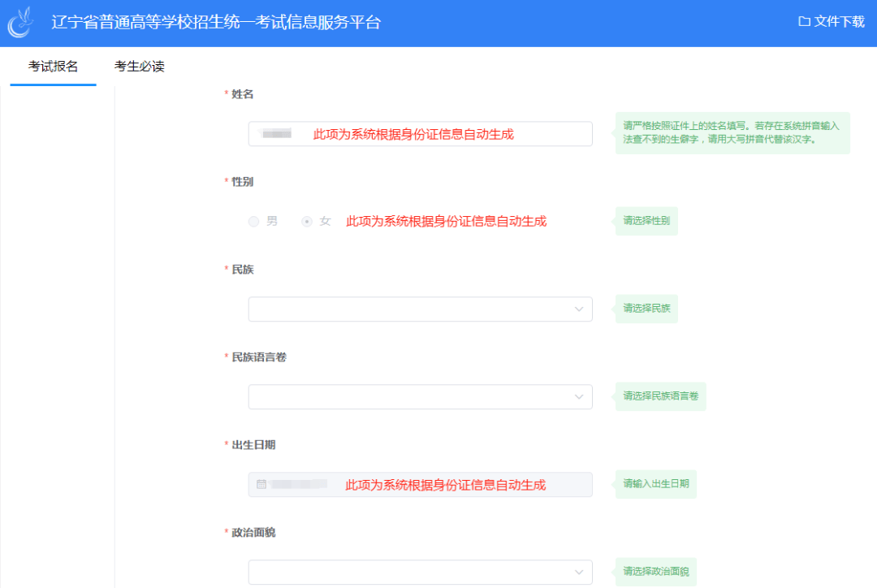Click the chevron arrow in 民族 field
The height and width of the screenshot is (588, 877).
(579, 309)
